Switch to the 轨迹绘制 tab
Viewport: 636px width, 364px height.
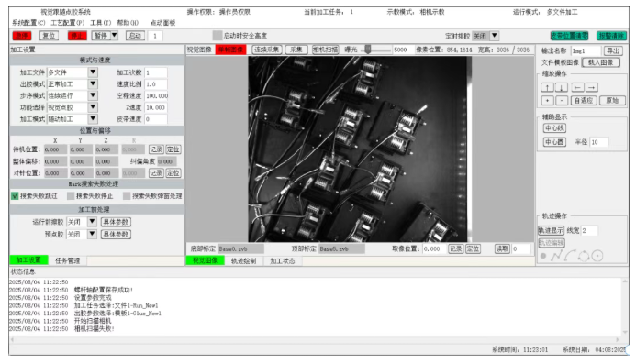[x=243, y=261]
